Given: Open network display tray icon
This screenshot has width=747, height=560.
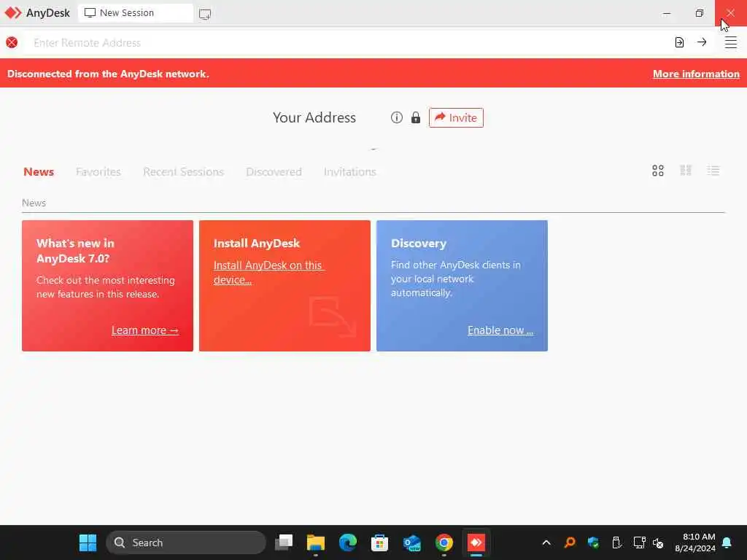Looking at the screenshot, I should click(639, 542).
